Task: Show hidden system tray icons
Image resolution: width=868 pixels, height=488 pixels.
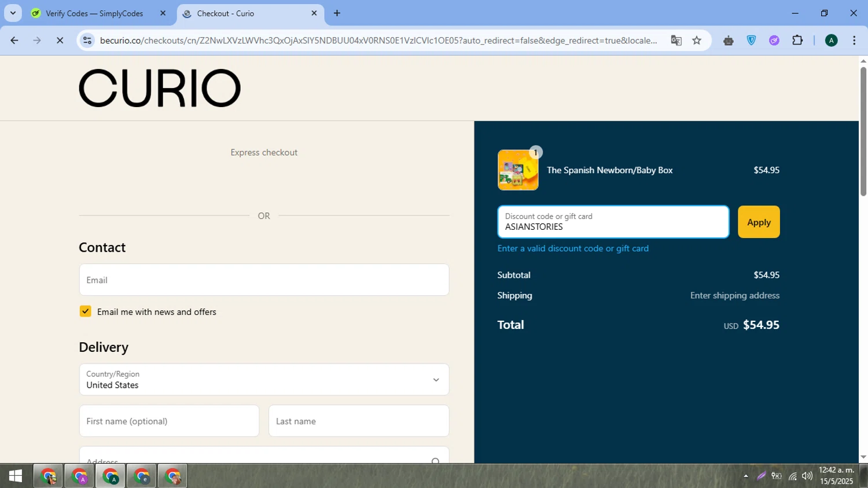Action: pos(746,476)
